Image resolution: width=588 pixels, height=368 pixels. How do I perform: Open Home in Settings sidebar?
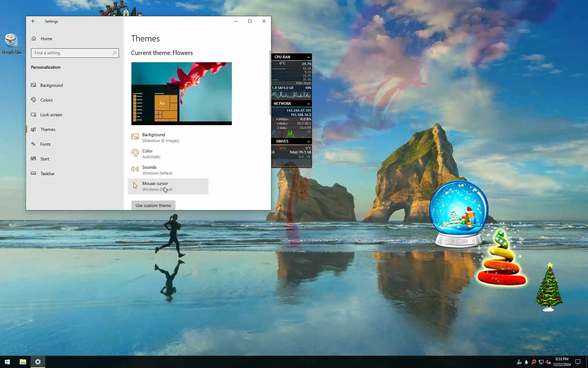click(x=46, y=39)
